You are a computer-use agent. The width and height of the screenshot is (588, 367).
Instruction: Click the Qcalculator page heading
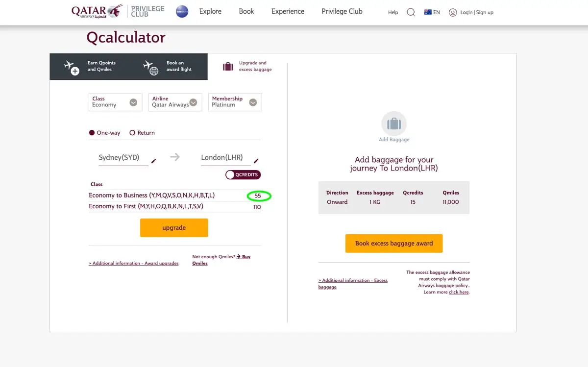(x=126, y=37)
